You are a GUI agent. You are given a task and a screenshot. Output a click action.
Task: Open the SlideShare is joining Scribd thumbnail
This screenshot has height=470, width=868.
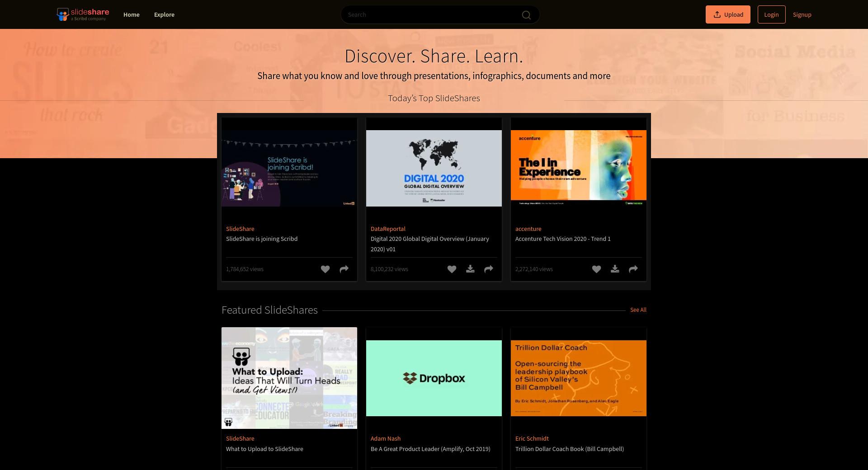(x=289, y=168)
